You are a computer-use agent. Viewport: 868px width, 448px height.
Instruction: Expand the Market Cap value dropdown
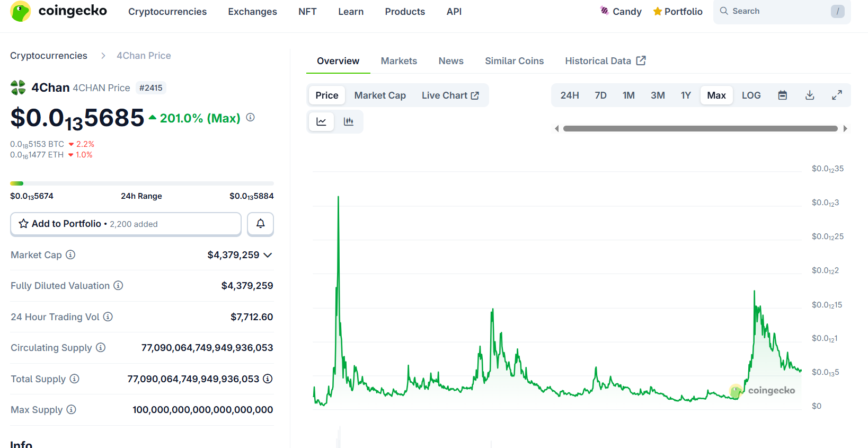[x=268, y=255]
